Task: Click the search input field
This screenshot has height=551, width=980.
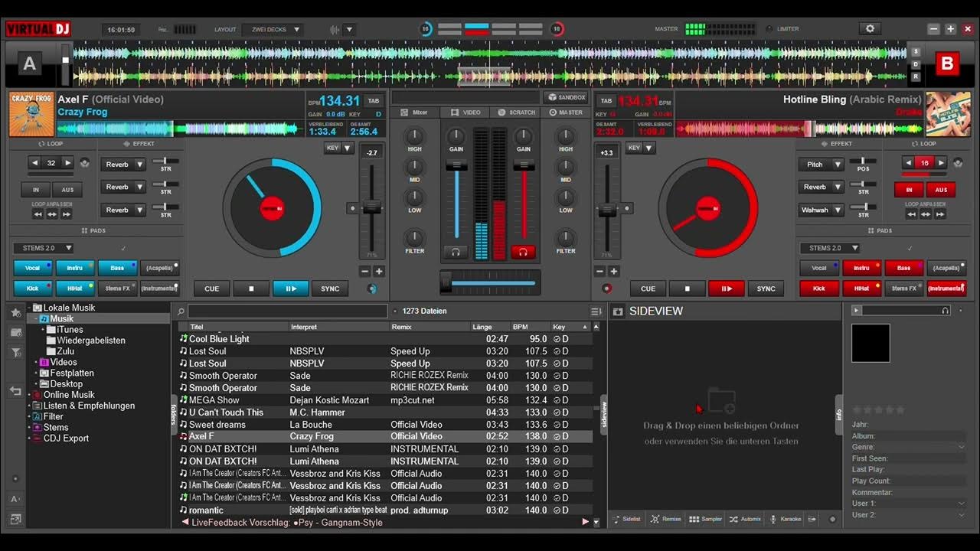Action: pyautogui.click(x=288, y=311)
